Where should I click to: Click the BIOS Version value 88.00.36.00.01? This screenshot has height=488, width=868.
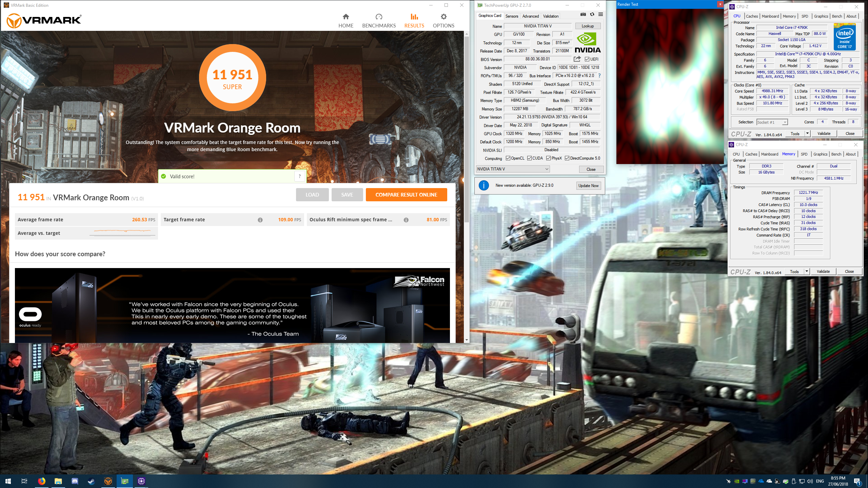(x=537, y=59)
